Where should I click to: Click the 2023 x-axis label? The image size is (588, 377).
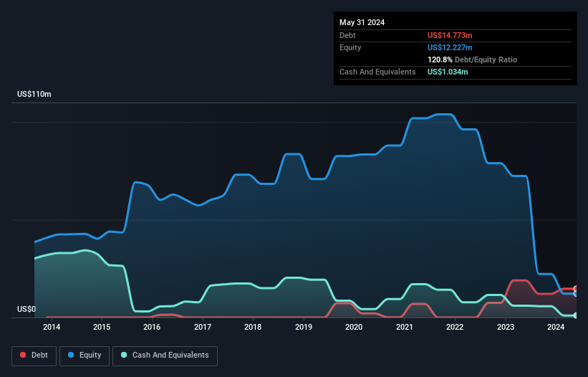506,327
